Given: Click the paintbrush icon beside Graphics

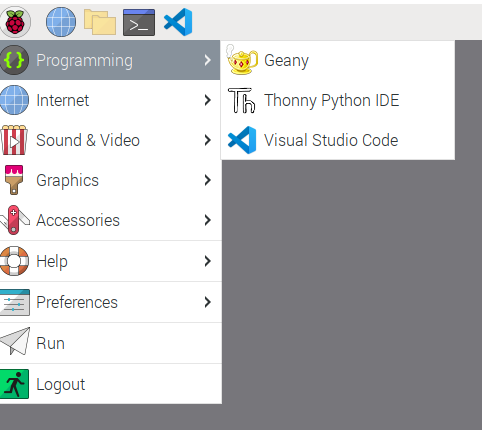Looking at the screenshot, I should (x=14, y=180).
